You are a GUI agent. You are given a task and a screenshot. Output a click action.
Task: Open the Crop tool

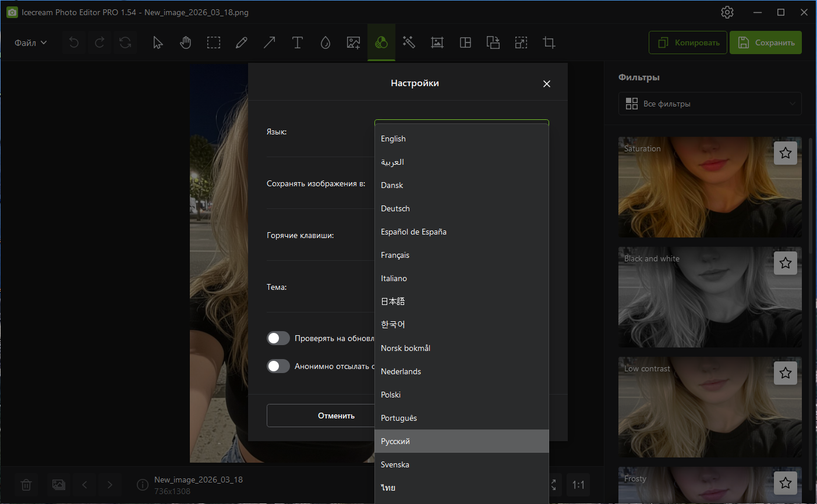point(549,42)
